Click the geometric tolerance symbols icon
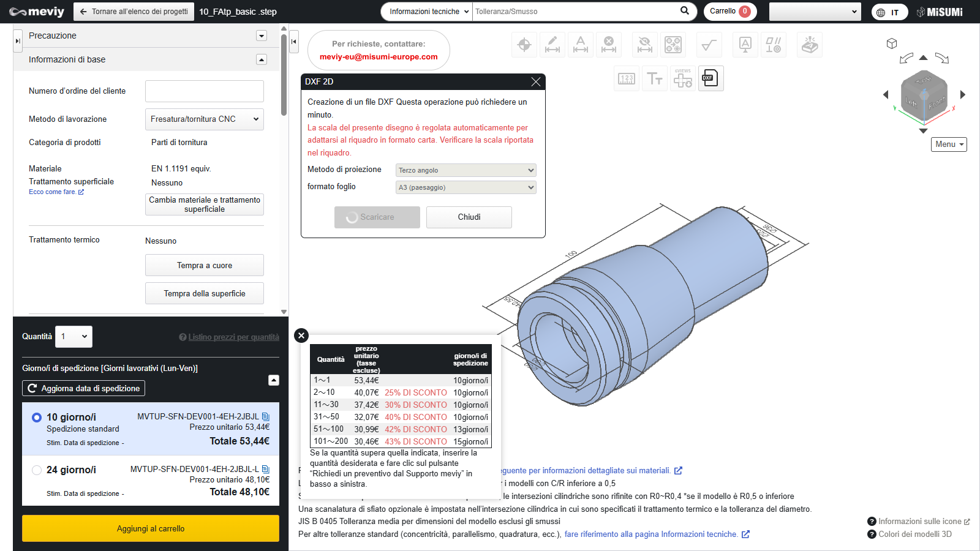Screen dimensions: 980x551 774,45
